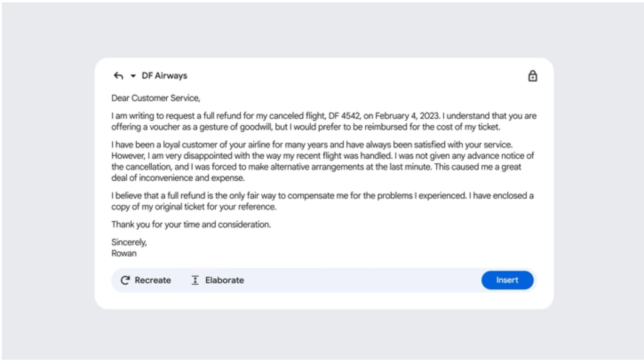
Task: Toggle the confidential lock icon
Action: (x=532, y=76)
